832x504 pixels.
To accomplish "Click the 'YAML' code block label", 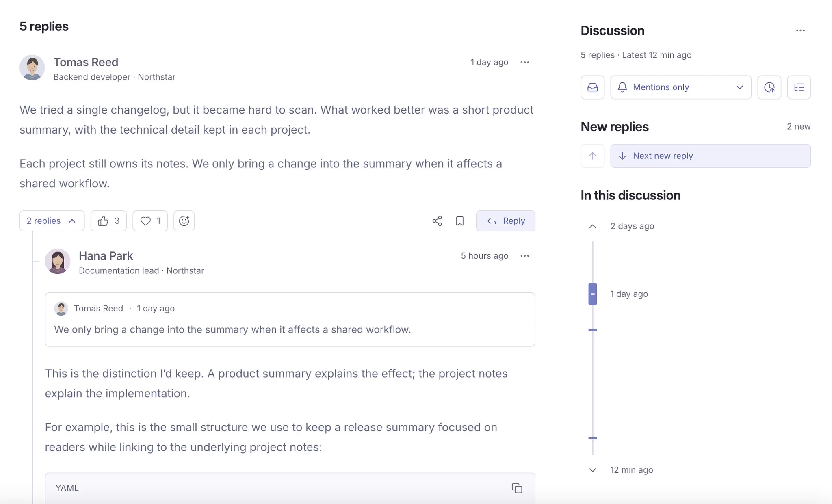I will (x=67, y=488).
